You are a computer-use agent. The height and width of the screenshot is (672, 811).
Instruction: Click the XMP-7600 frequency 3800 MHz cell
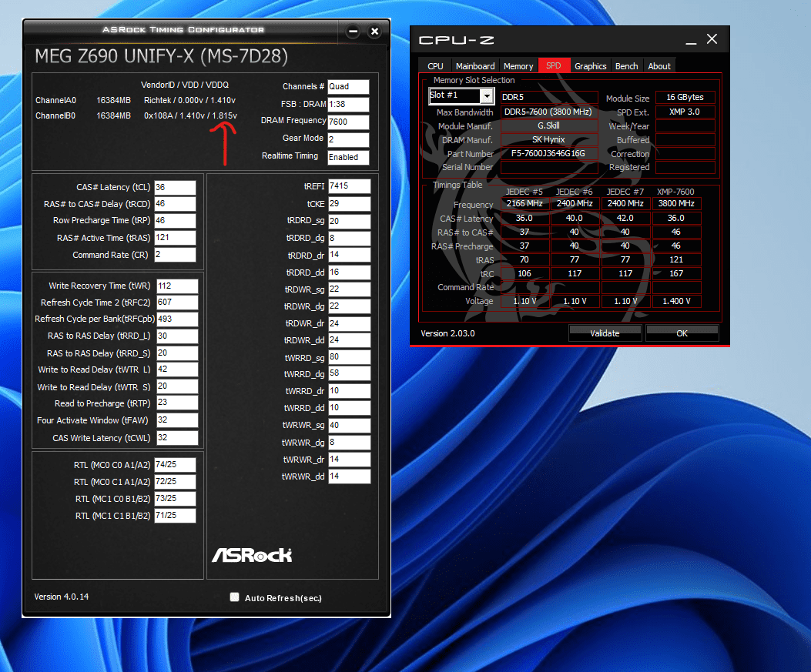tap(676, 204)
